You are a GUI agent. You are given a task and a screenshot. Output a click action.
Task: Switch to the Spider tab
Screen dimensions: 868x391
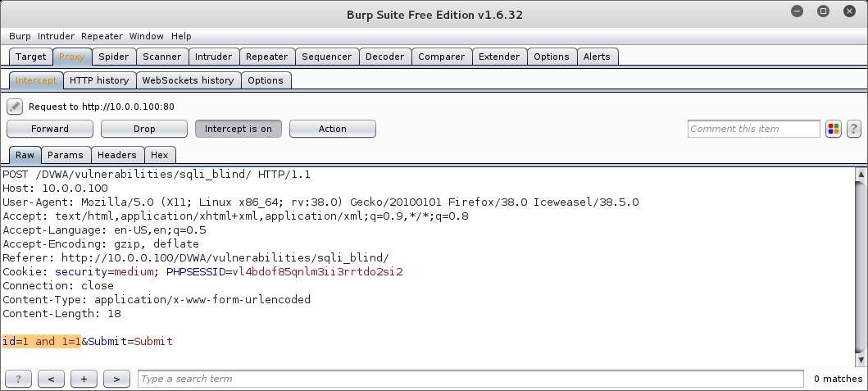click(x=113, y=57)
